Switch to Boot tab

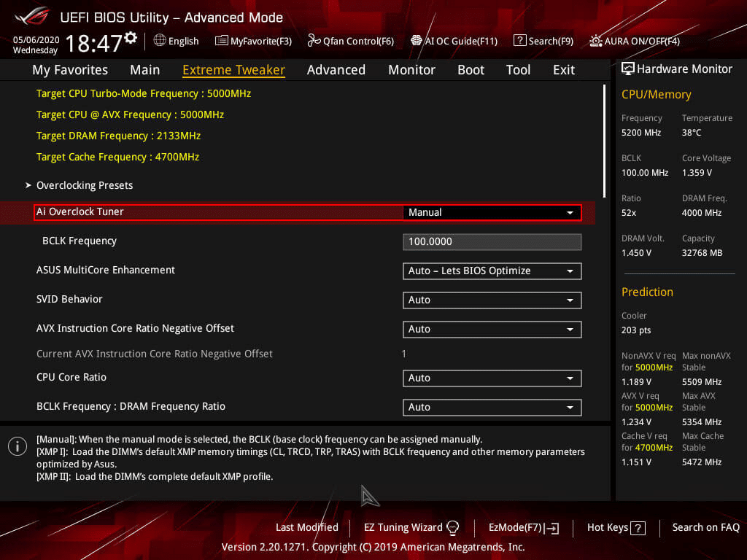tap(471, 70)
